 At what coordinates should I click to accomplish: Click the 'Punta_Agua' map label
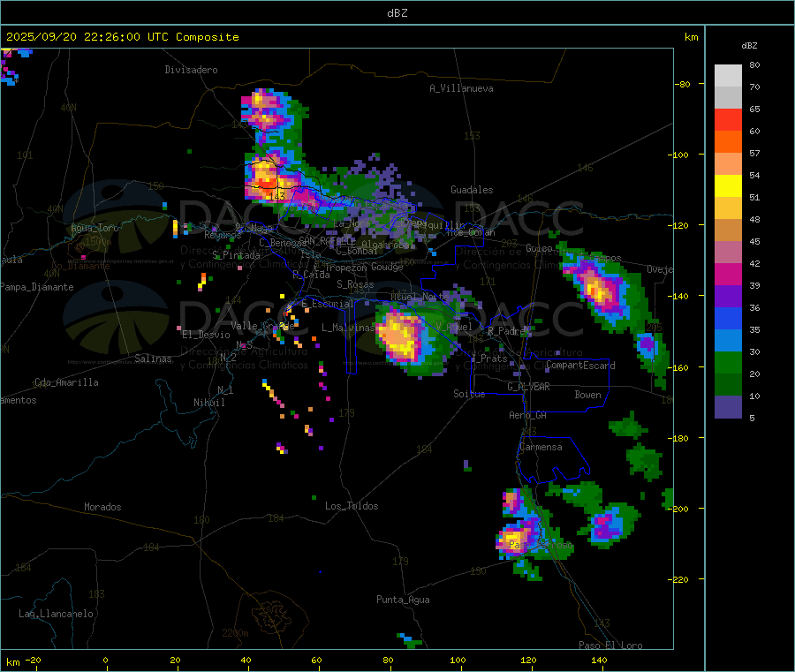tap(403, 600)
